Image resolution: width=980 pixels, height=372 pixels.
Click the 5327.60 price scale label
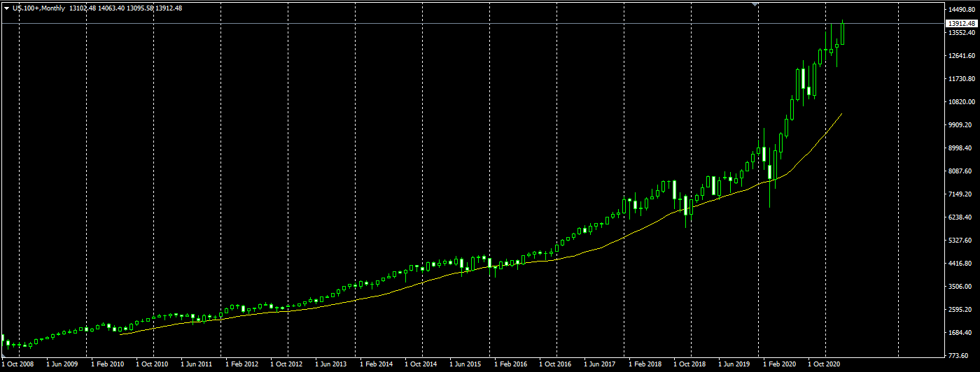point(961,241)
